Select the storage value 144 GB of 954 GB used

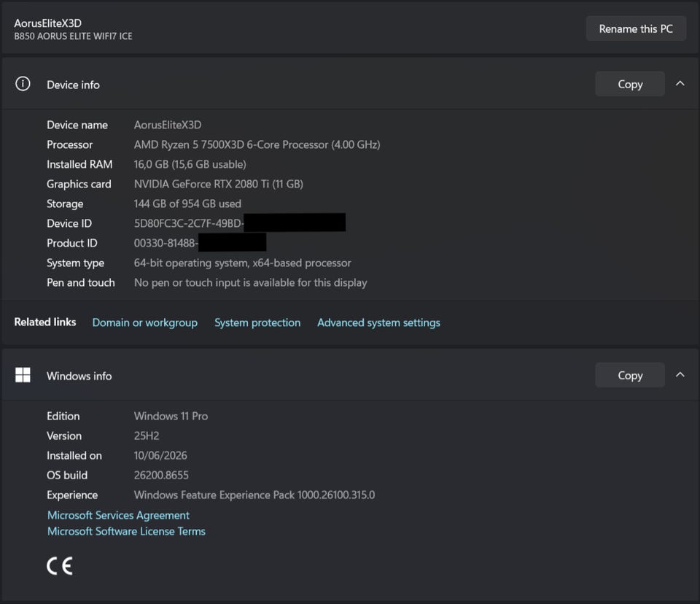[187, 204]
